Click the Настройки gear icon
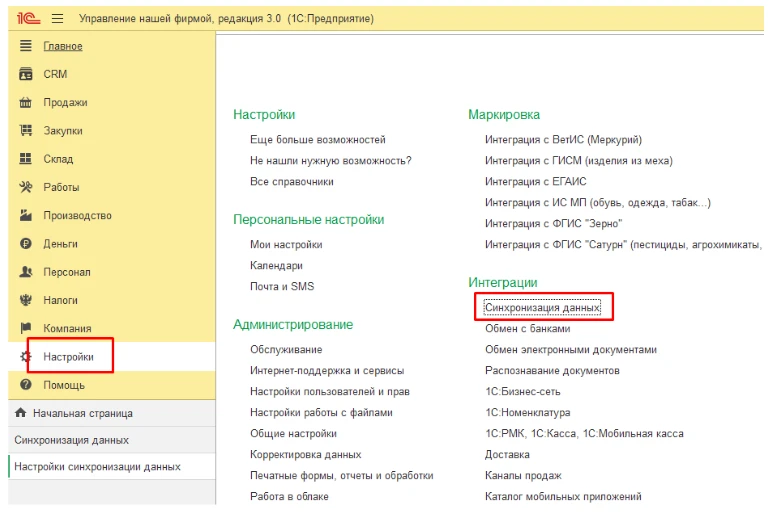 [25, 356]
